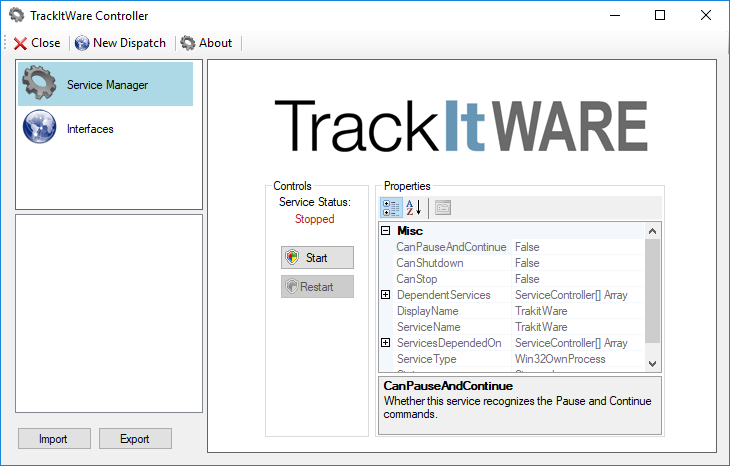Viewport: 730px width, 466px height.
Task: Click the Restart service button
Action: point(317,286)
